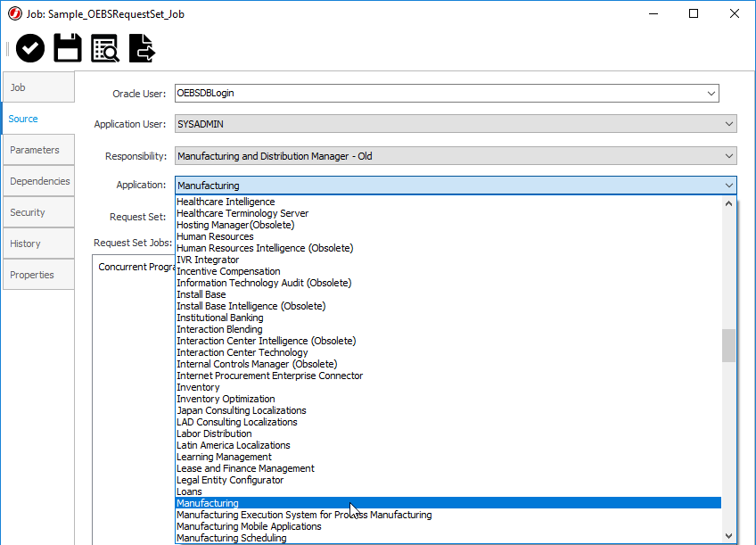Choose Install Base Intelligence (Obsolete)
This screenshot has width=756, height=545.
click(x=448, y=306)
